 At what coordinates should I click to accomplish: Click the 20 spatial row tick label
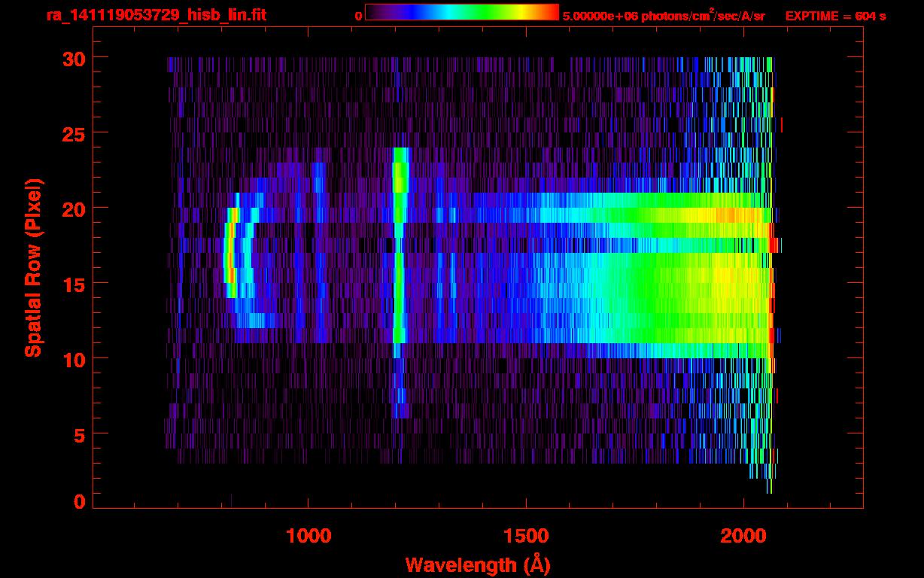coord(74,208)
